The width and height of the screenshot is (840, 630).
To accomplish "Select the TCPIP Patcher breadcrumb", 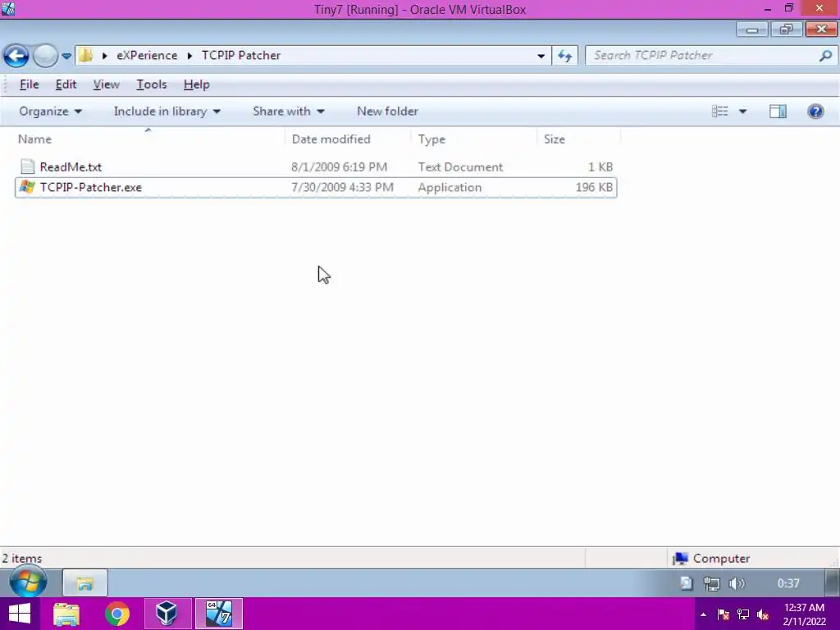I will tap(241, 56).
